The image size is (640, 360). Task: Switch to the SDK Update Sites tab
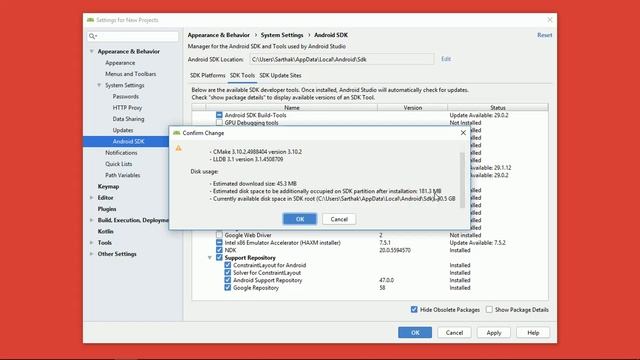pyautogui.click(x=280, y=76)
